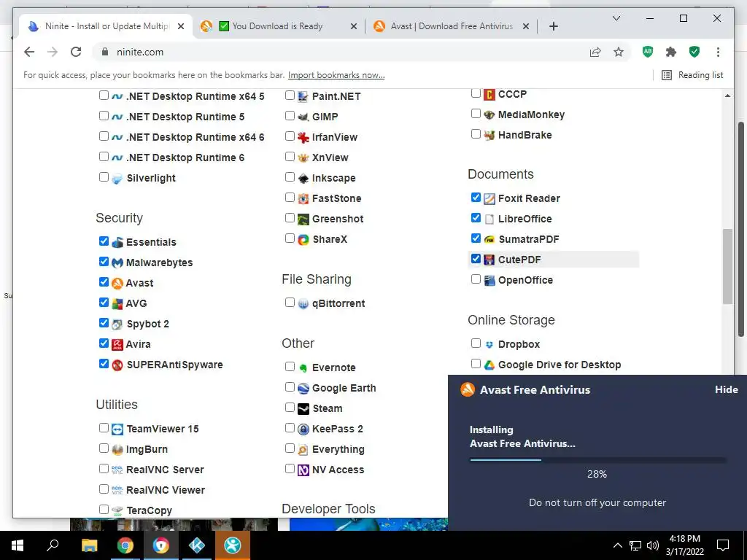Open the AdBlock extension icon
Screen dimensions: 747x560
(x=648, y=52)
